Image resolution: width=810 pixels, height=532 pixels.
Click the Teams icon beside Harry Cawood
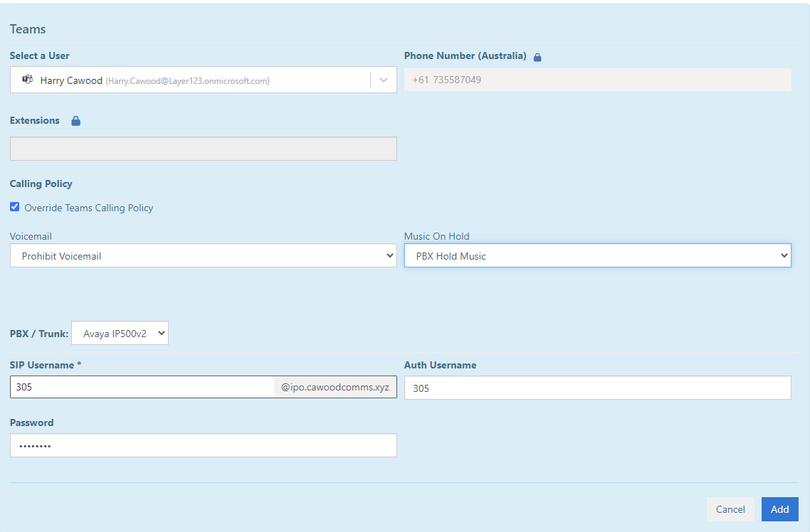click(x=27, y=80)
